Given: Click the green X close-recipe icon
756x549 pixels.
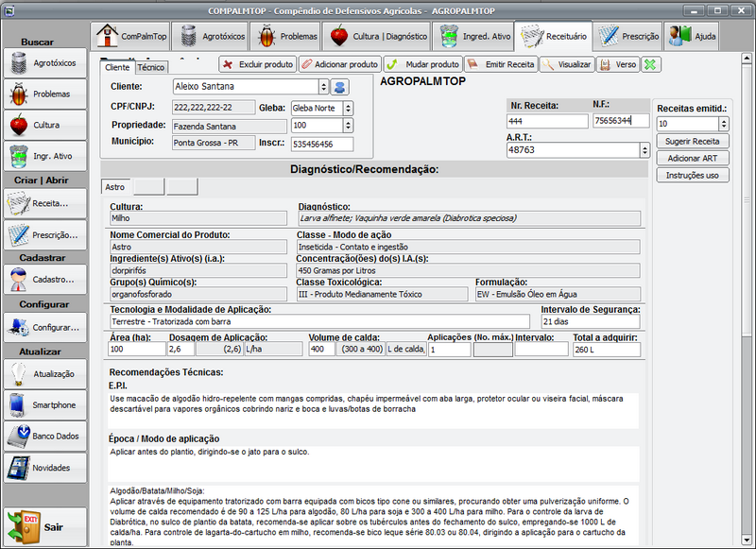Looking at the screenshot, I should (x=650, y=64).
